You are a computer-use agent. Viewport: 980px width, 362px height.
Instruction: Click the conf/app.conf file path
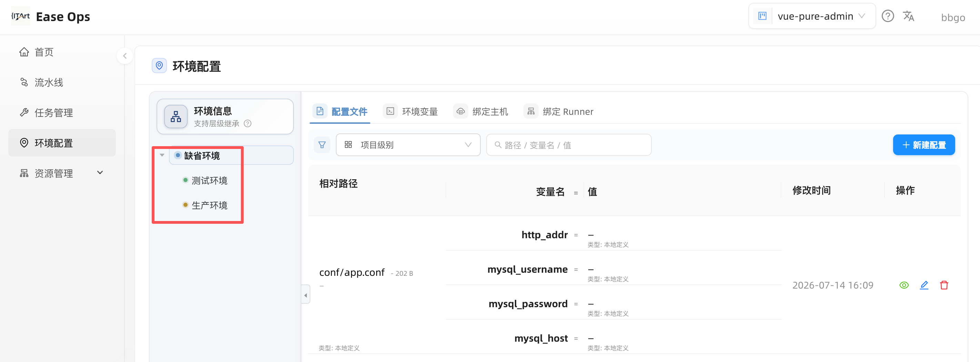[352, 273]
